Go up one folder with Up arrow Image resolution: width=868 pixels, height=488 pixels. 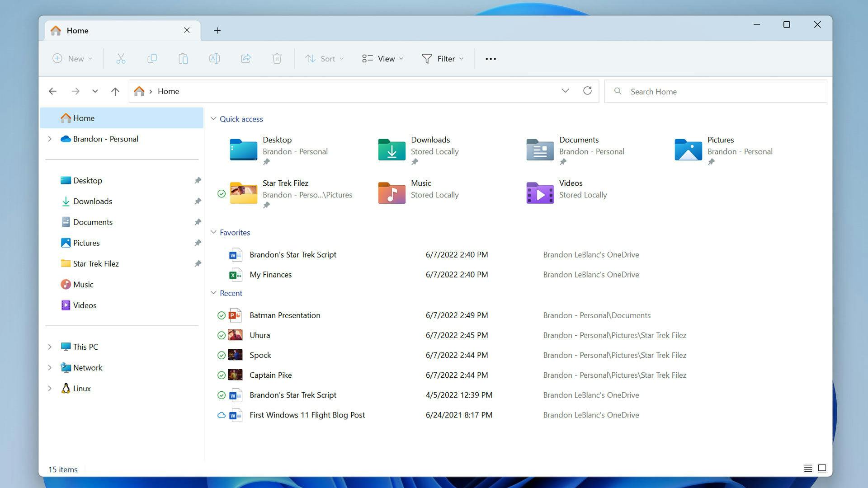point(115,91)
